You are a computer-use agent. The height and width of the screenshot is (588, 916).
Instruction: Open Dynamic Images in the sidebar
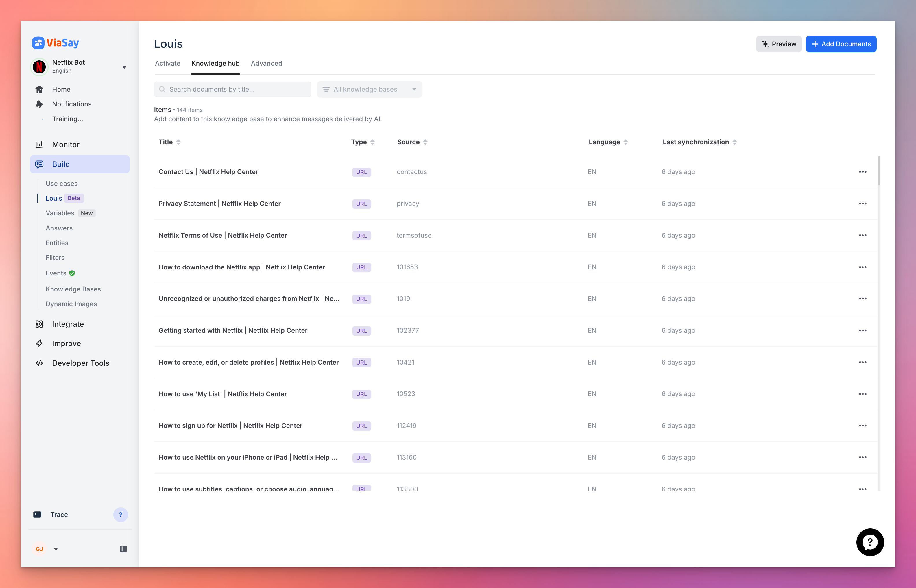(71, 304)
